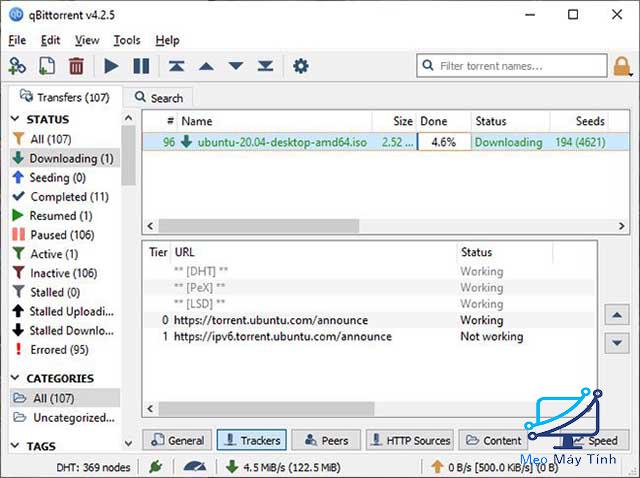The width and height of the screenshot is (640, 478).
Task: Pause torrent with the pause icon
Action: [x=141, y=66]
